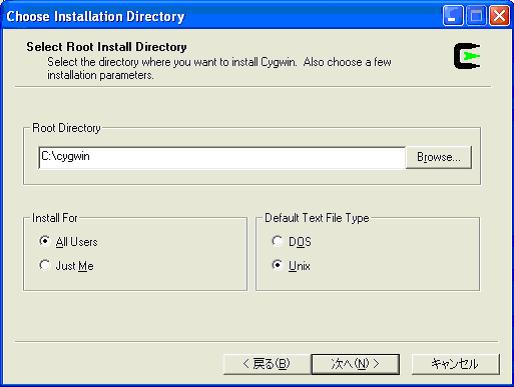Close the Choose Installation Directory window
The image size is (514, 387).
pos(499,15)
